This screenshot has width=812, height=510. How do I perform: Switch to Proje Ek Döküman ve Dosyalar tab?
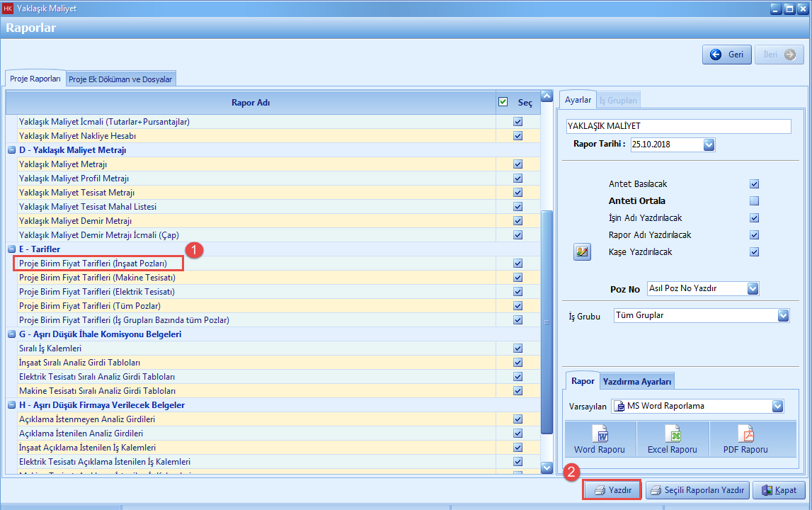click(120, 79)
